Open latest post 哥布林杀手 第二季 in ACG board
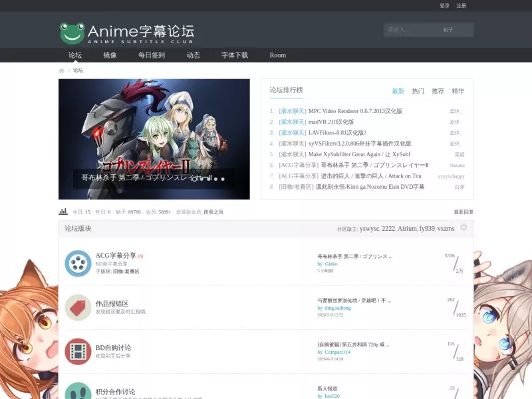Viewport: 532px width, 399px height. [355, 256]
